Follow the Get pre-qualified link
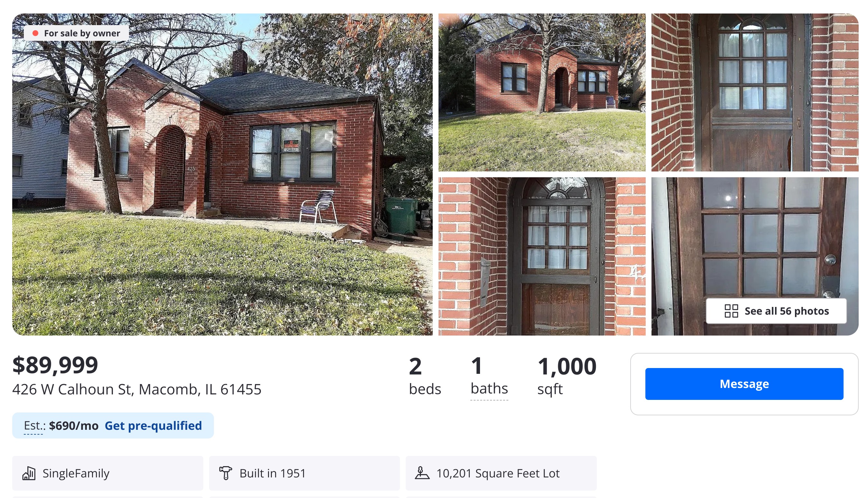 pyautogui.click(x=153, y=426)
